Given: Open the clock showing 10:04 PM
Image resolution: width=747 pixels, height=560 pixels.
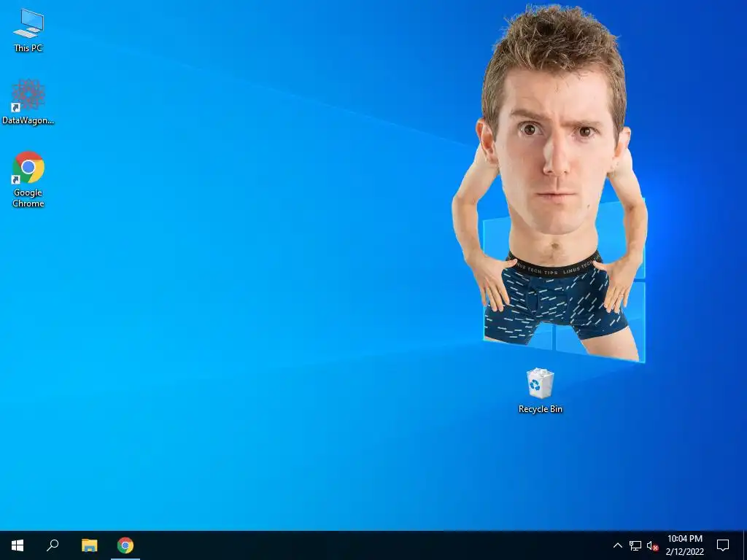Looking at the screenshot, I should pyautogui.click(x=684, y=545).
